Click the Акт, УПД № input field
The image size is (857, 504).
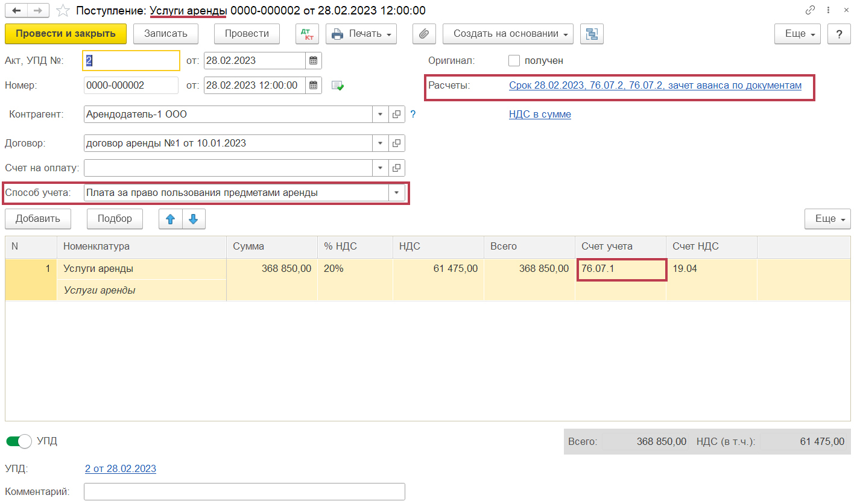[x=131, y=60]
